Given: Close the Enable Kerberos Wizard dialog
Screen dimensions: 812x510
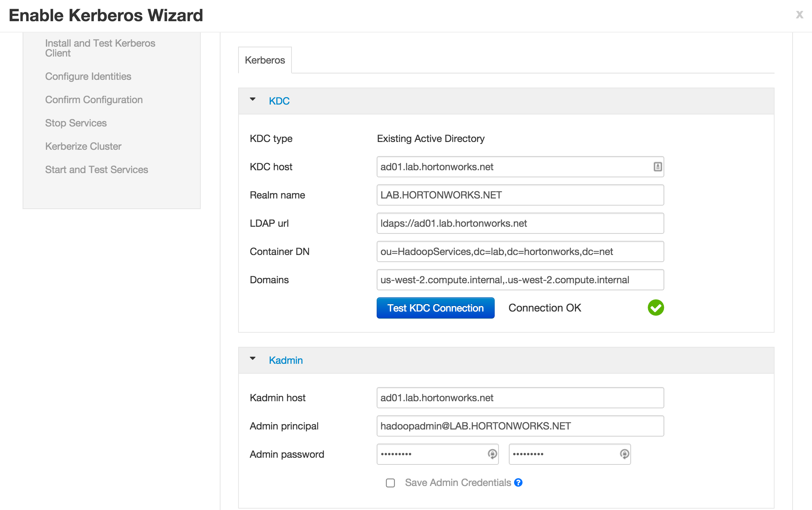Looking at the screenshot, I should (799, 14).
